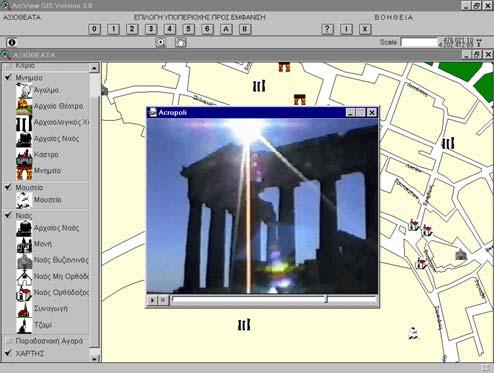Click the legend scrollbar up arrow
This screenshot has height=373, width=494.
point(94,68)
